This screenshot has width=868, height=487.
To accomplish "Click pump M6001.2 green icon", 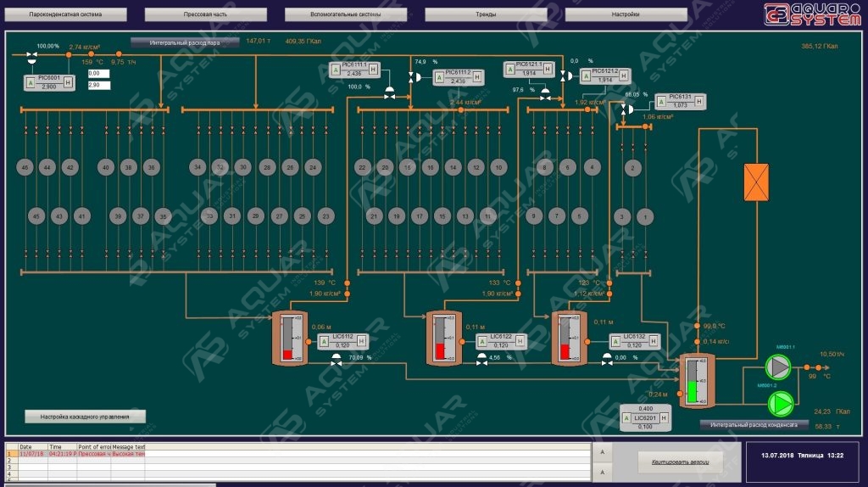I will (778, 402).
